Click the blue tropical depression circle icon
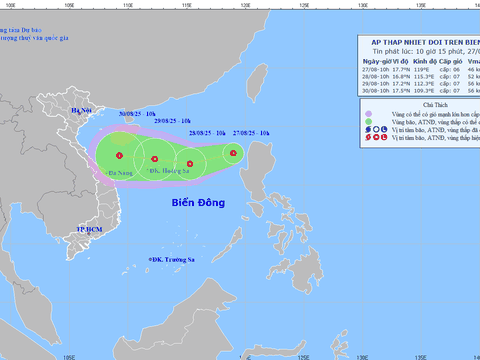 pos(376,130)
